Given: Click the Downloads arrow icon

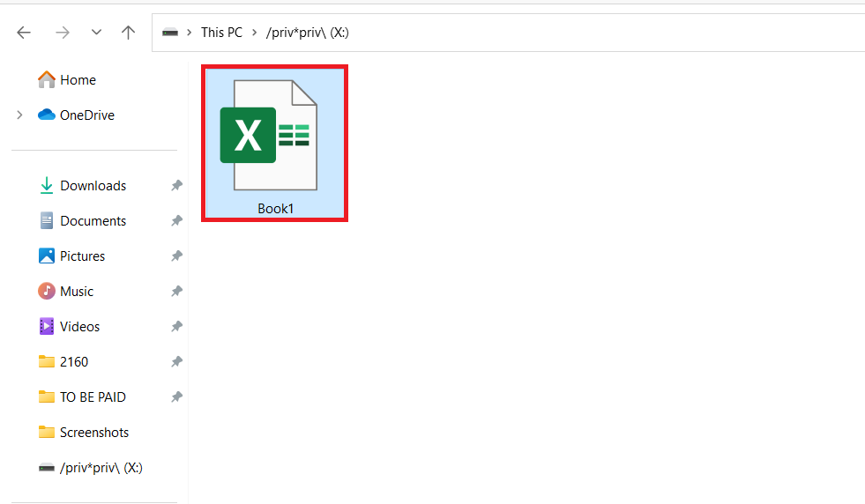Looking at the screenshot, I should [x=47, y=186].
